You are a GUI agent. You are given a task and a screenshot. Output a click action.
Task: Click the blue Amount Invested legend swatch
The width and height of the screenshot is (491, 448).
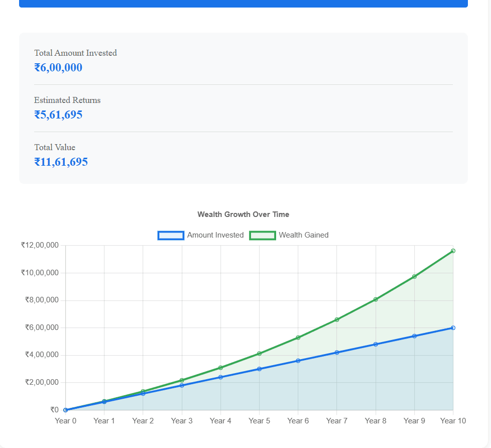[x=171, y=235]
